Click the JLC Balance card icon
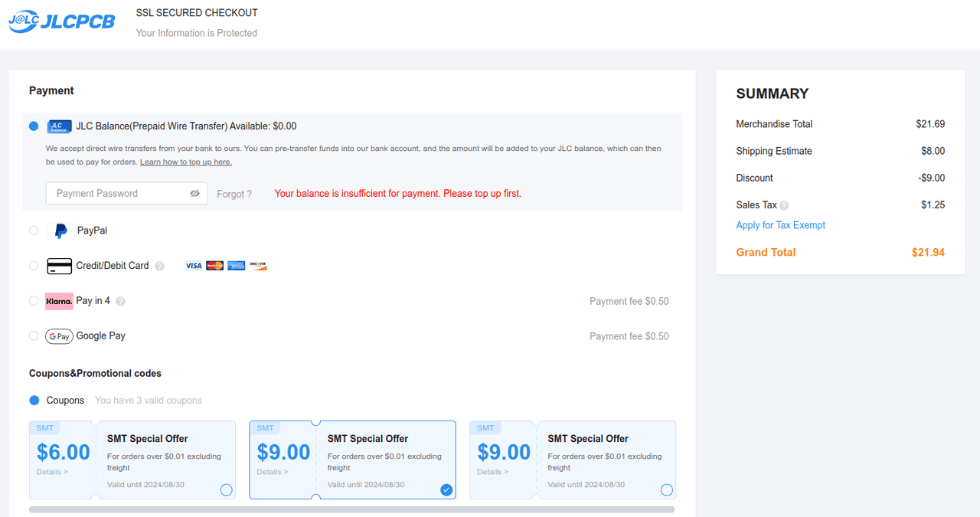This screenshot has height=517, width=980. click(59, 126)
